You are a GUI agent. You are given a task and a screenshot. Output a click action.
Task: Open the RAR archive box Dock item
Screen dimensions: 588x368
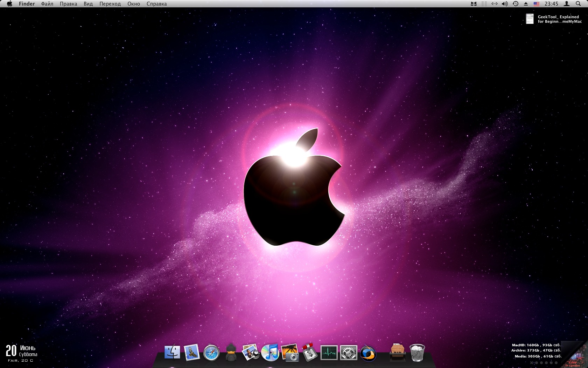[x=398, y=353]
